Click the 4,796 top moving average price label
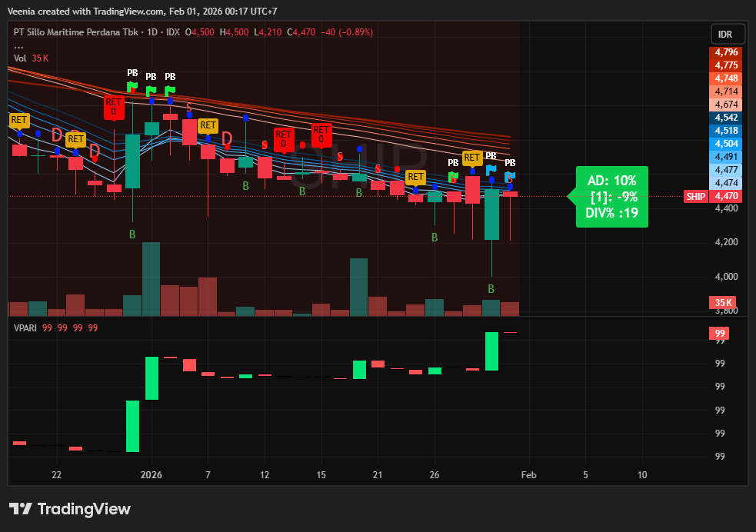This screenshot has width=756, height=532. pyautogui.click(x=726, y=52)
